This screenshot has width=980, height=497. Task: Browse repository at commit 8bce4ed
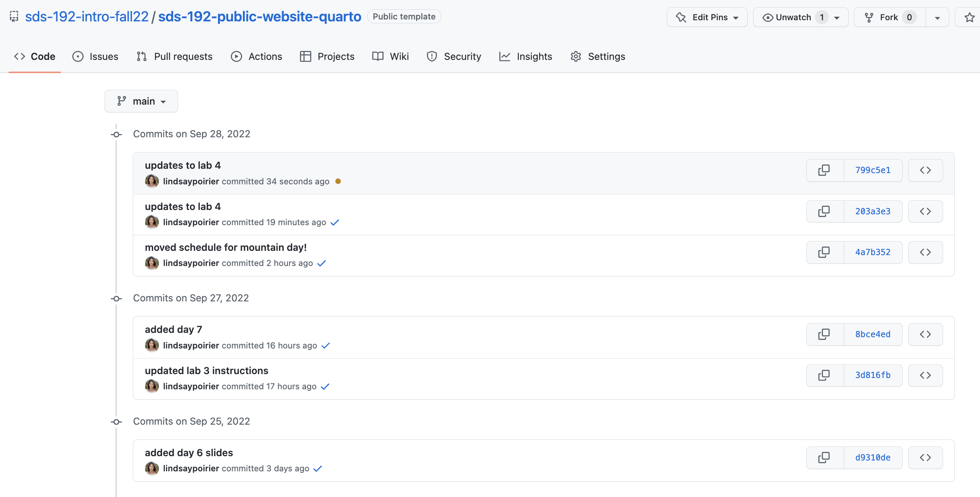point(925,334)
